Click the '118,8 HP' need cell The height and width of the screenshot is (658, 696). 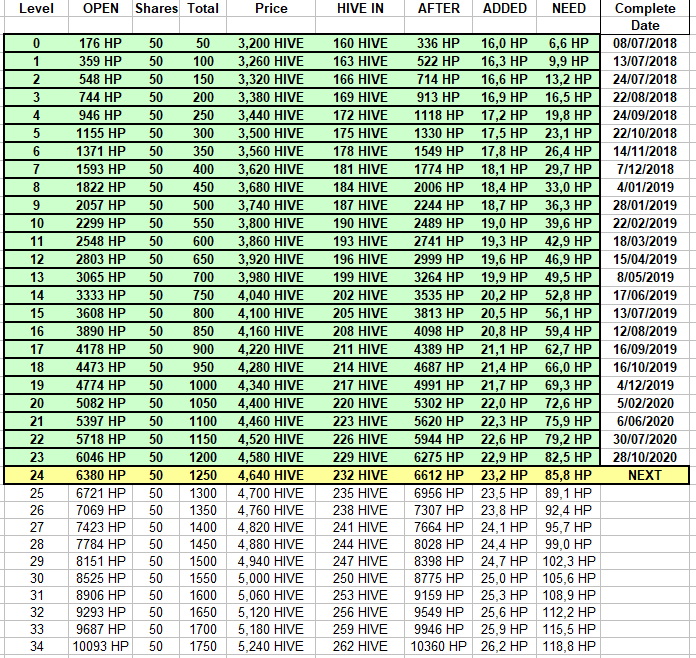[569, 646]
